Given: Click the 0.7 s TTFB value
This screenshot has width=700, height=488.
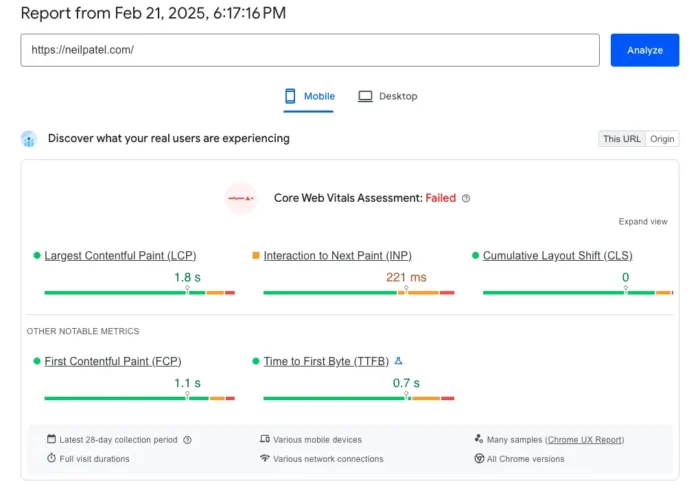Looking at the screenshot, I should [x=406, y=383].
